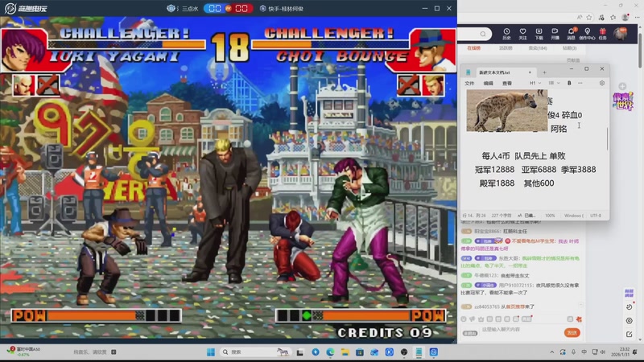Click the red pinwheel icon right of chat toolbar
Image resolution: width=644 pixels, height=362 pixels.
click(x=579, y=319)
